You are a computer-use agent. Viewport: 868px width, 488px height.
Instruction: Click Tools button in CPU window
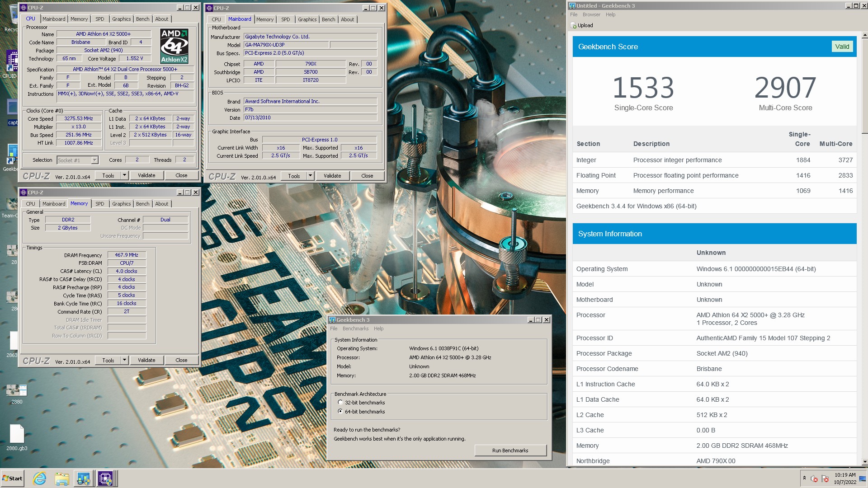108,175
